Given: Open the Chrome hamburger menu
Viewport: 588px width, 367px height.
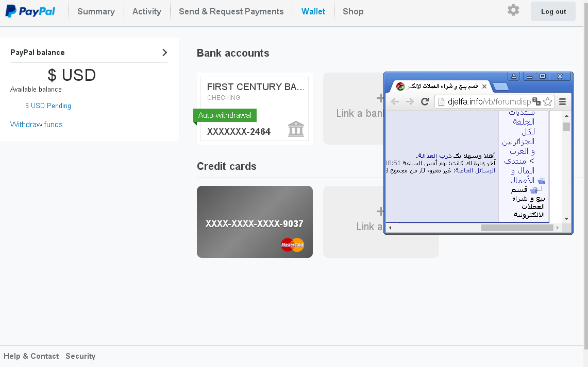Looking at the screenshot, I should pyautogui.click(x=563, y=101).
